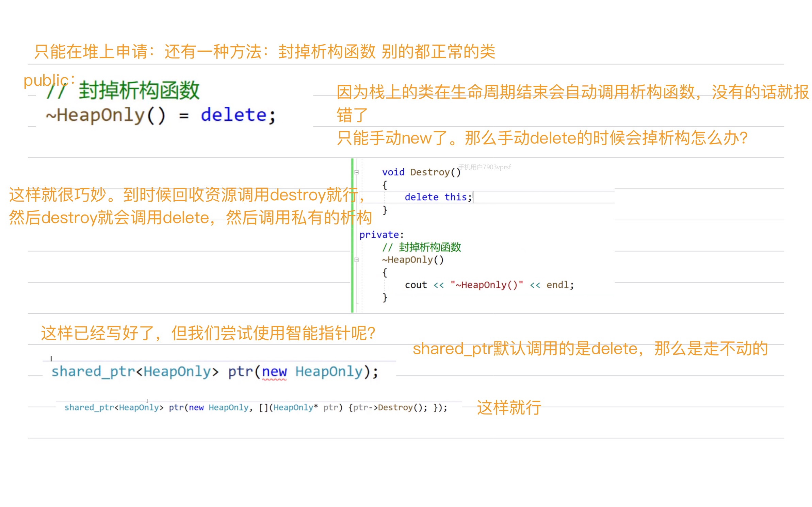Click the 'private:' keyword in code
Image resolution: width=812 pixels, height=507 pixels.
[381, 235]
